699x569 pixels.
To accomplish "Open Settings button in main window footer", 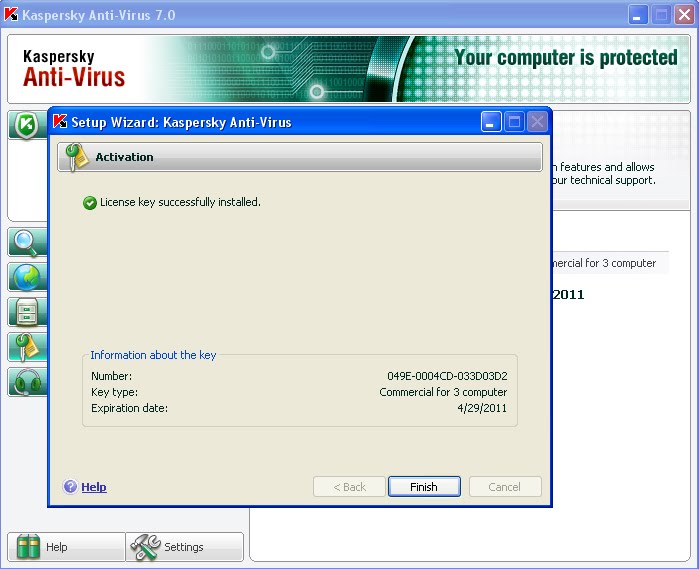I will 185,547.
